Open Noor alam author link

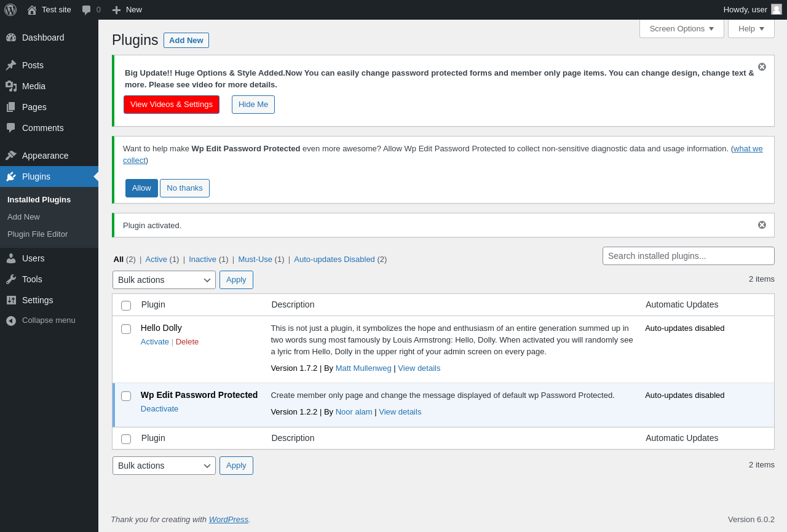tap(354, 411)
